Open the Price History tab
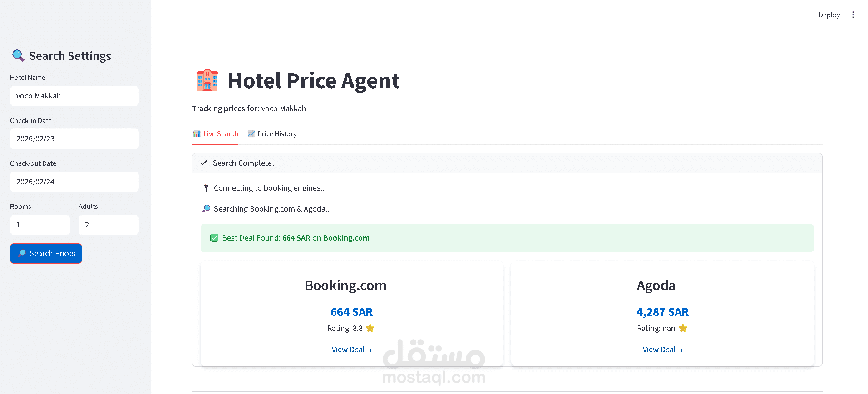Image resolution: width=868 pixels, height=394 pixels. pyautogui.click(x=272, y=134)
